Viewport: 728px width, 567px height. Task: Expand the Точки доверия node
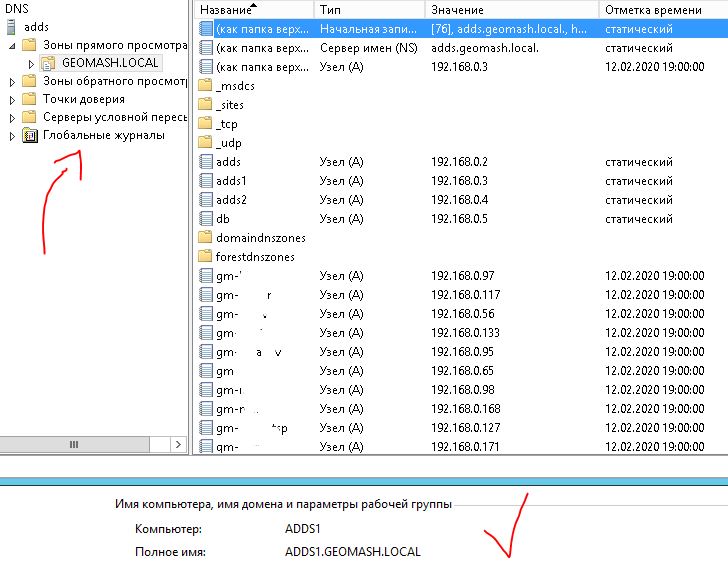coord(13,100)
